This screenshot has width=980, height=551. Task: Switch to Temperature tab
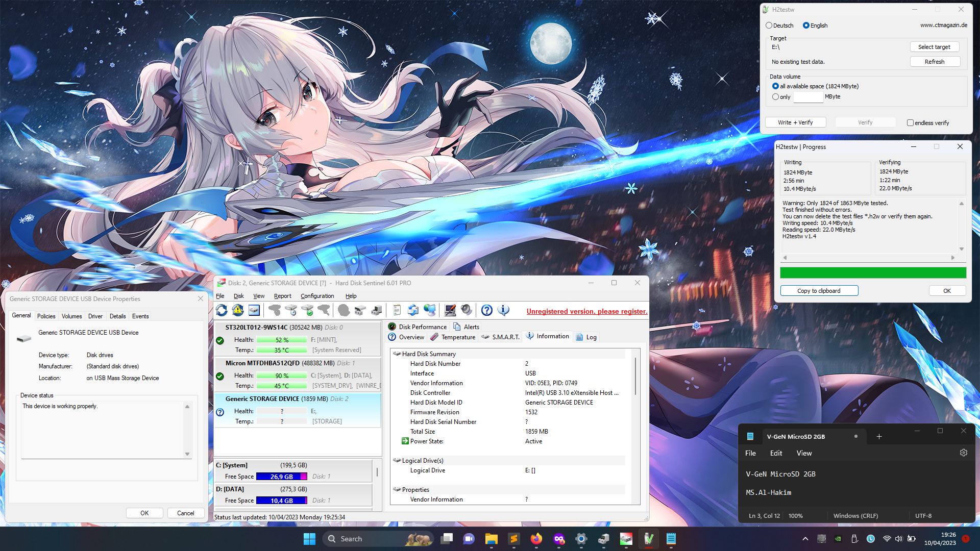(x=453, y=337)
